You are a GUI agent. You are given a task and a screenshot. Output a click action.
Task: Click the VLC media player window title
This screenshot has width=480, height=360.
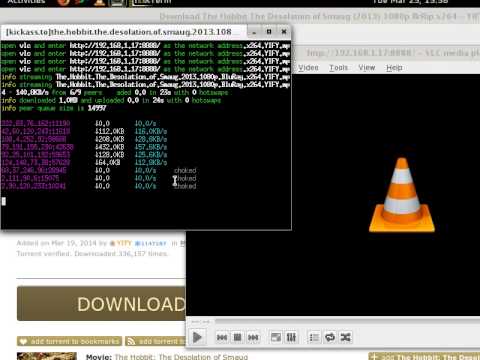click(x=393, y=53)
